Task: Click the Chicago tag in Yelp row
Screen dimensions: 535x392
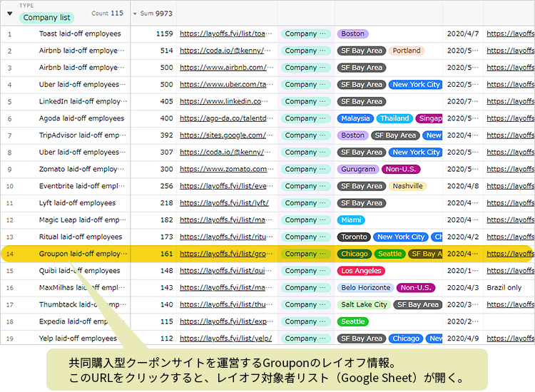Action: click(406, 339)
